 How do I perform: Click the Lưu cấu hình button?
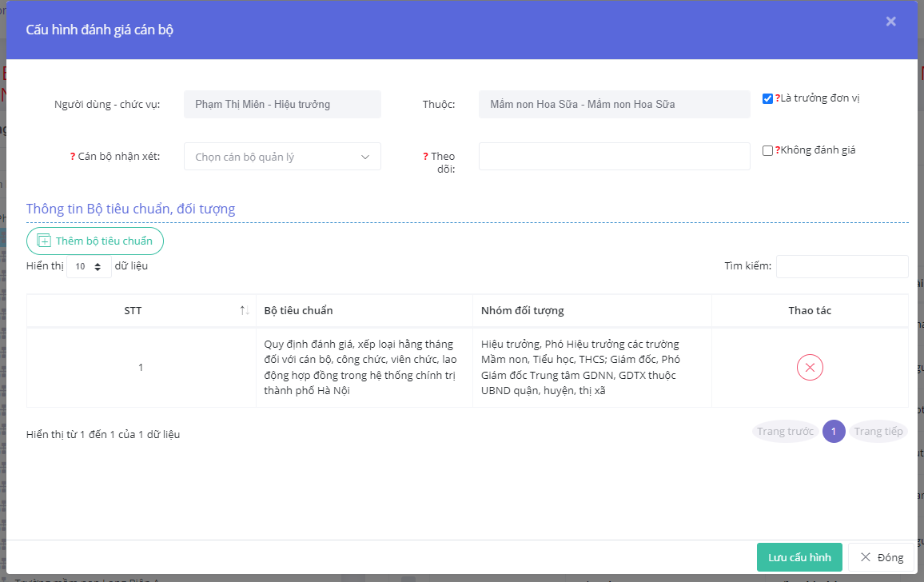tap(799, 557)
